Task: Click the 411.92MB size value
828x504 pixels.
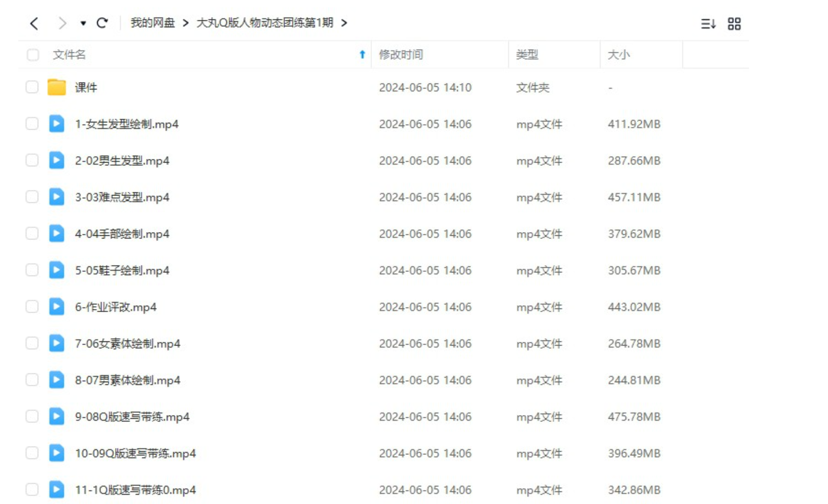Action: point(634,124)
